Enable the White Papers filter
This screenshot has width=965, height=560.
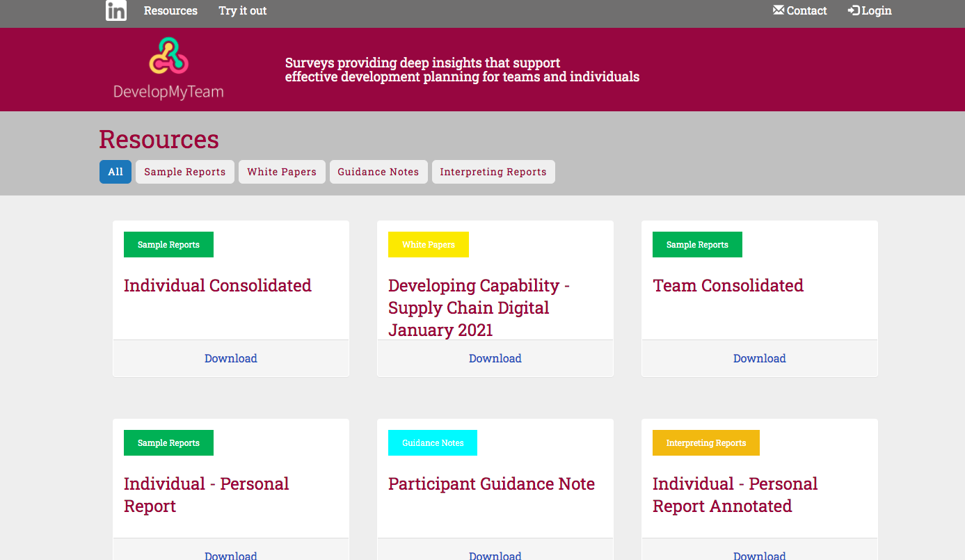[x=282, y=172]
